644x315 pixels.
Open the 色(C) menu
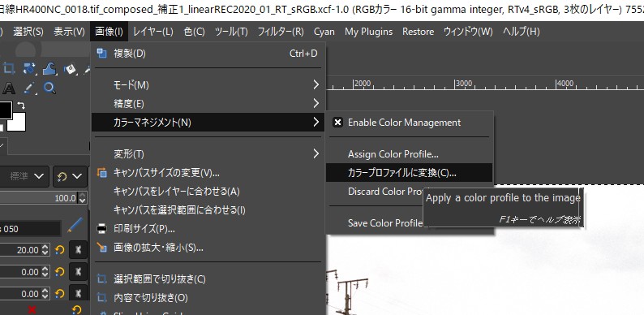(195, 32)
